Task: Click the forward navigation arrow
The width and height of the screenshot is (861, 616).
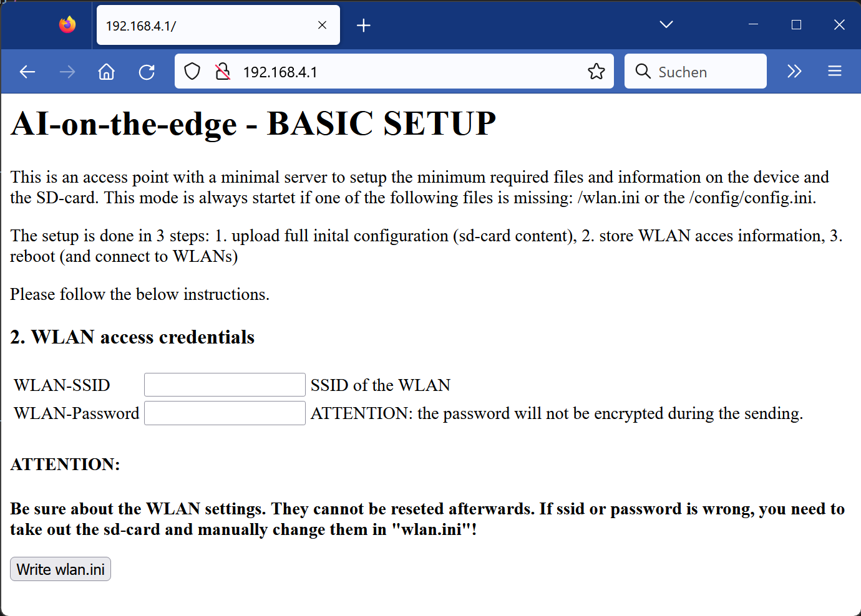Action: (x=67, y=71)
